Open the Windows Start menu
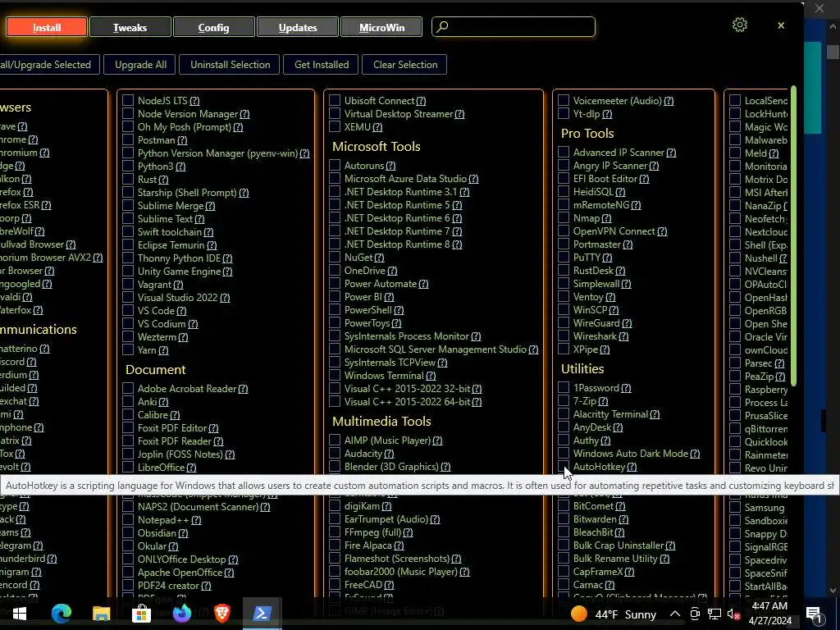 tap(20, 614)
